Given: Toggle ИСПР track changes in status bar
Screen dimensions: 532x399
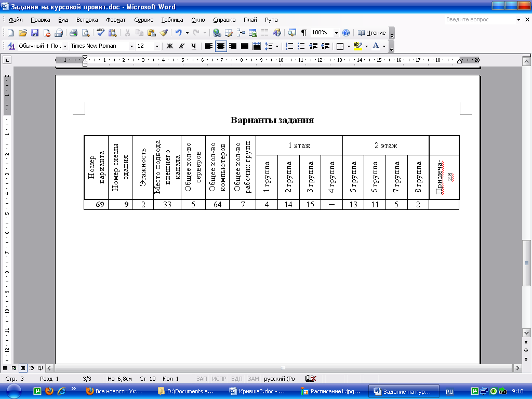Looking at the screenshot, I should (x=219, y=379).
